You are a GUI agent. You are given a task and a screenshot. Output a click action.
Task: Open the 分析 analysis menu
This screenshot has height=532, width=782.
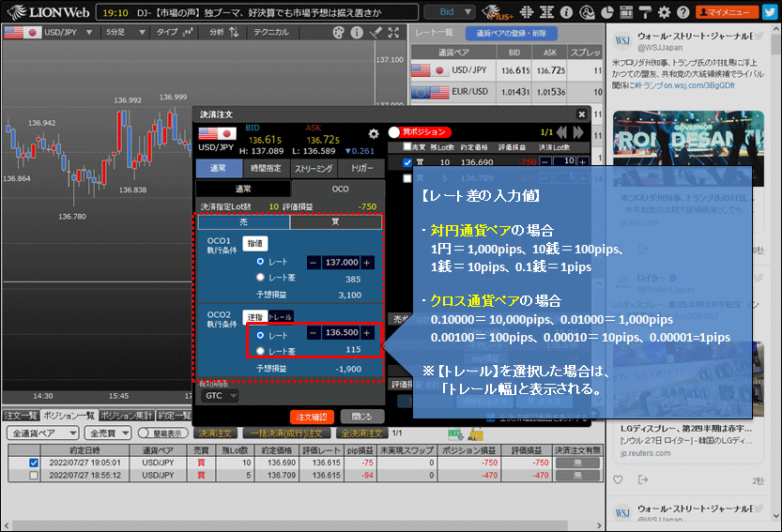(x=224, y=33)
